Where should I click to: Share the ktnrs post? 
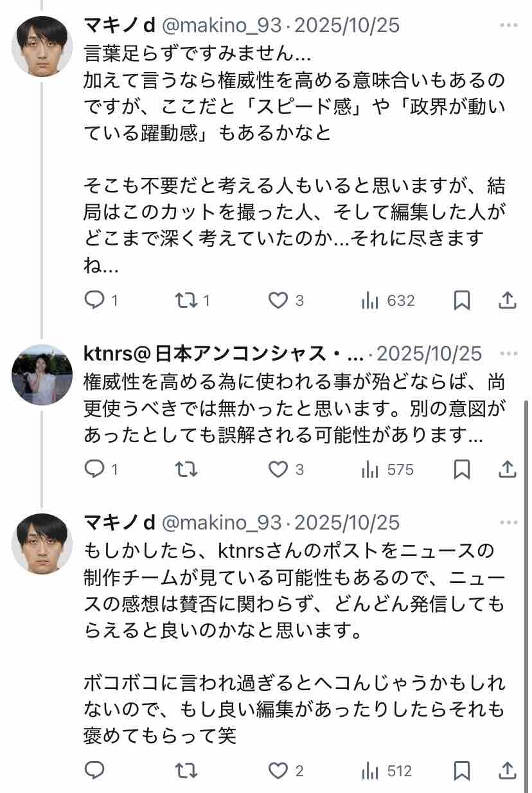pyautogui.click(x=508, y=470)
